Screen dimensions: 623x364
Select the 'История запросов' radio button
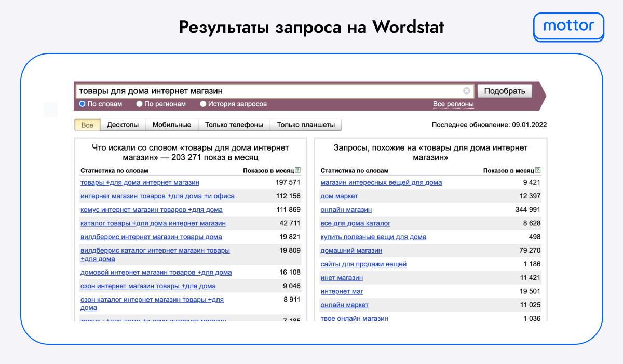pyautogui.click(x=203, y=104)
